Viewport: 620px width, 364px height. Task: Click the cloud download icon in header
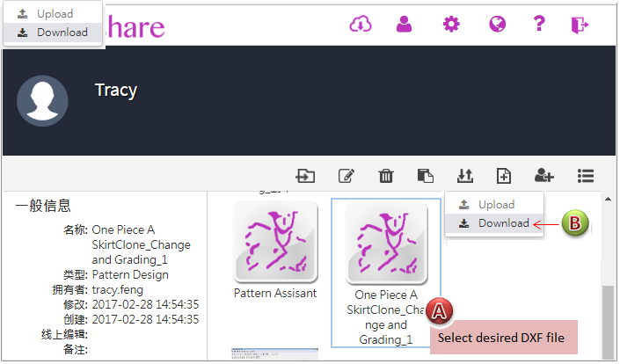361,24
